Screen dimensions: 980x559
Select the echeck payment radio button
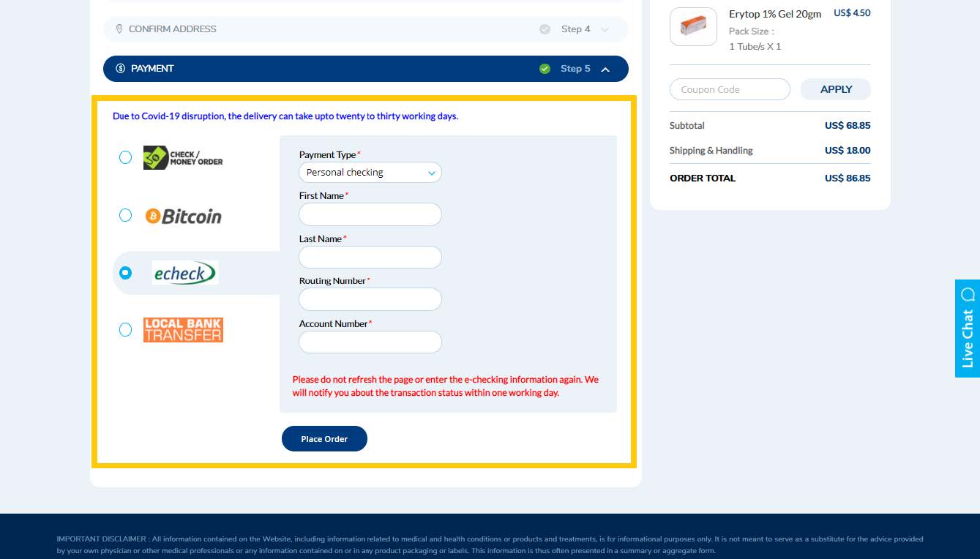[125, 272]
